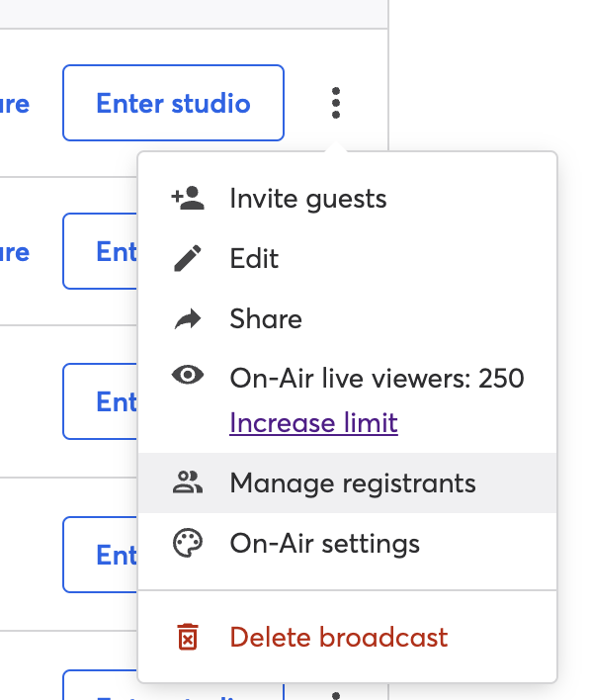The image size is (589, 700).
Task: Open On-Air settings from the menu
Action: click(348, 544)
